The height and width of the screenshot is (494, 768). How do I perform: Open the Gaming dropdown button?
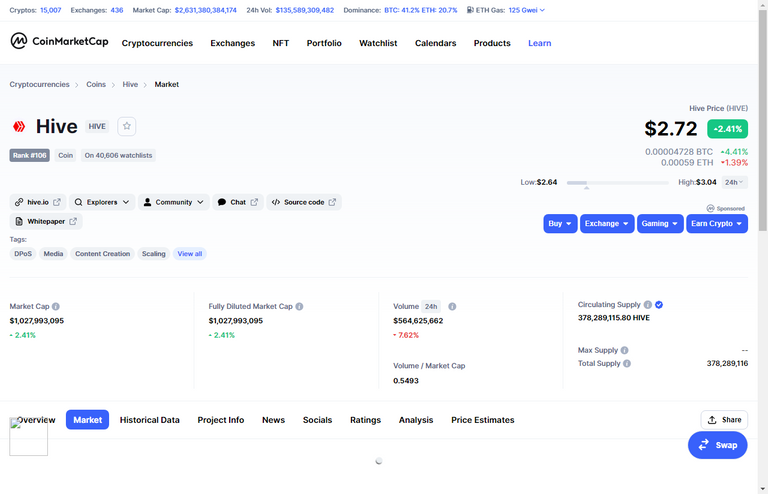coord(660,224)
